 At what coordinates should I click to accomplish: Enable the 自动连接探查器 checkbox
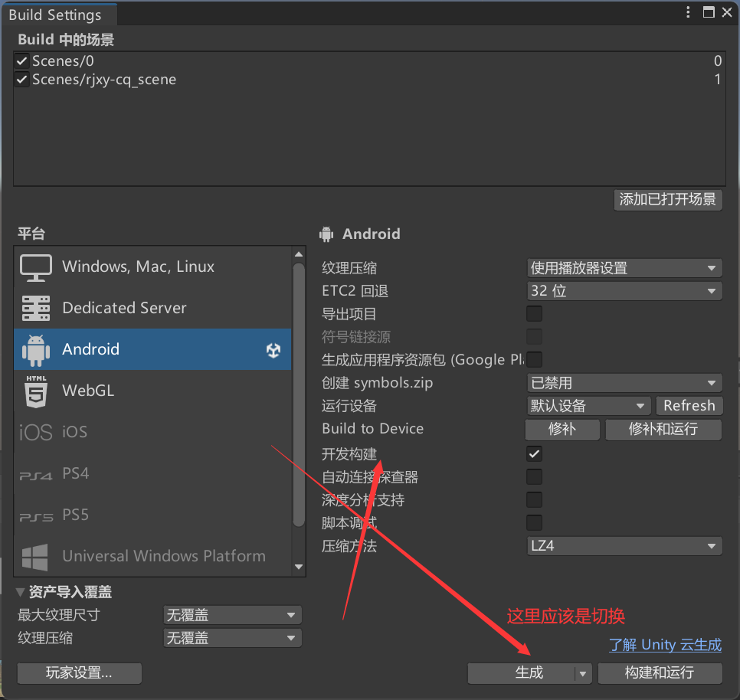click(x=534, y=477)
